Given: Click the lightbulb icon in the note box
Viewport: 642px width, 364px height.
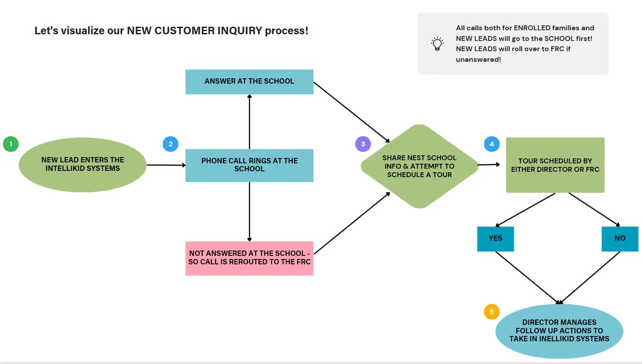Looking at the screenshot, I should [x=437, y=44].
